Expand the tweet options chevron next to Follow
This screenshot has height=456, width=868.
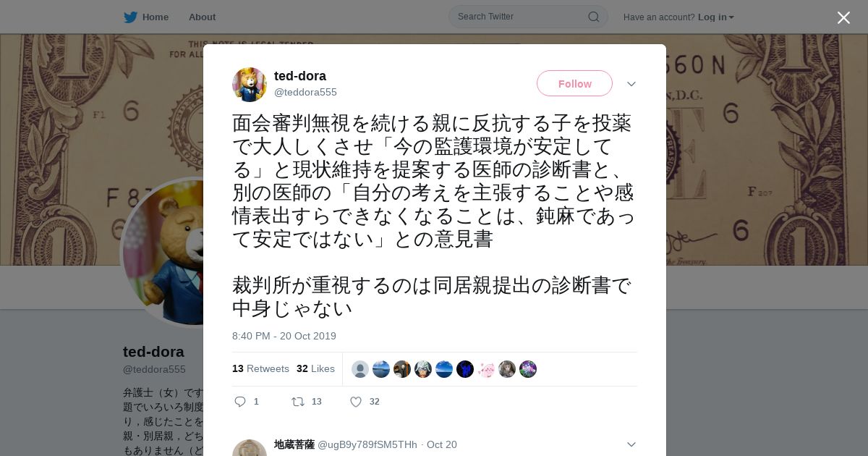(631, 84)
